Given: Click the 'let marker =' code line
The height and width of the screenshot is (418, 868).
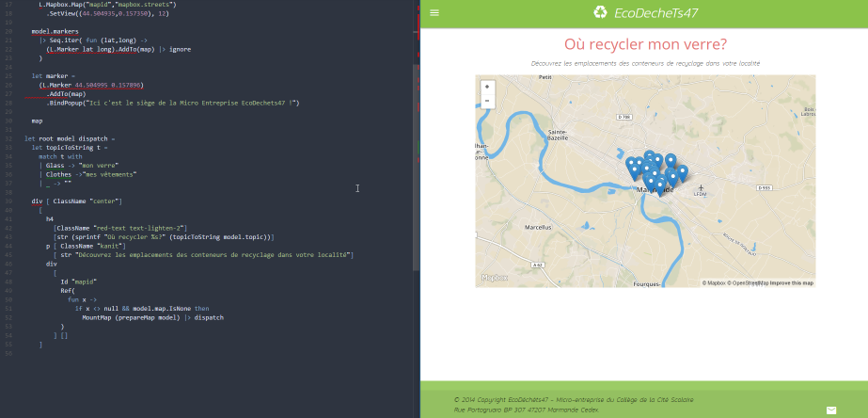Looking at the screenshot, I should pyautogui.click(x=54, y=76).
